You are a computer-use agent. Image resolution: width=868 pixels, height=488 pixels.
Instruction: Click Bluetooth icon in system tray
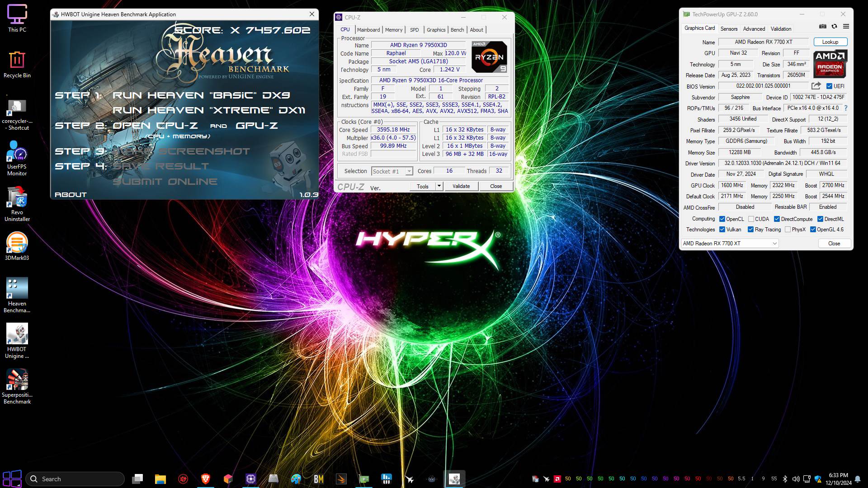[x=785, y=479]
